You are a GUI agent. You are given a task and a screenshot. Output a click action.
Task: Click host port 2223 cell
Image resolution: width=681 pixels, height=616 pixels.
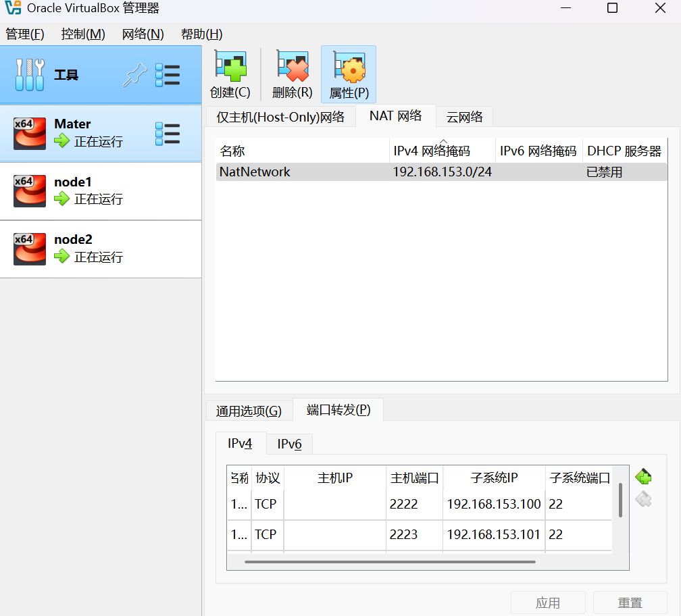pos(414,534)
